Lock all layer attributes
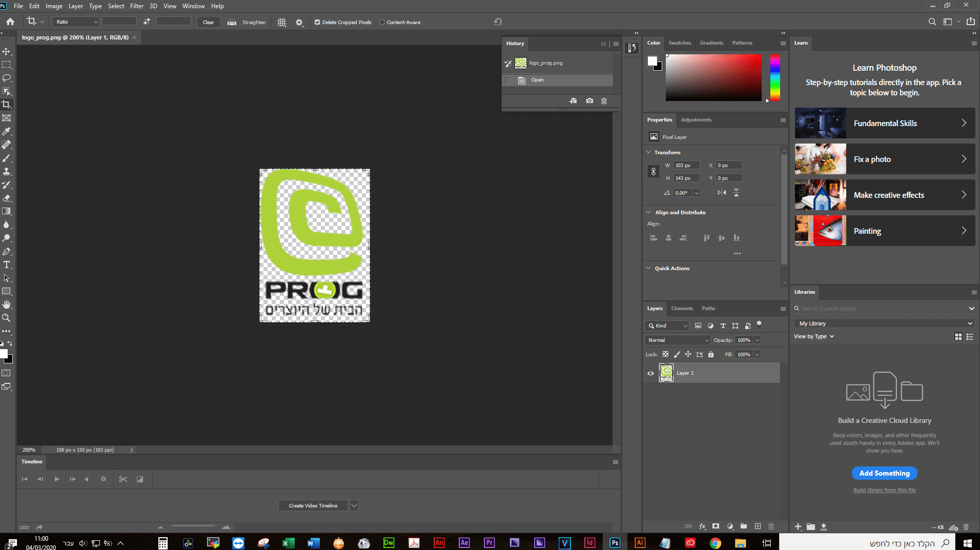The height and width of the screenshot is (550, 980). (711, 354)
